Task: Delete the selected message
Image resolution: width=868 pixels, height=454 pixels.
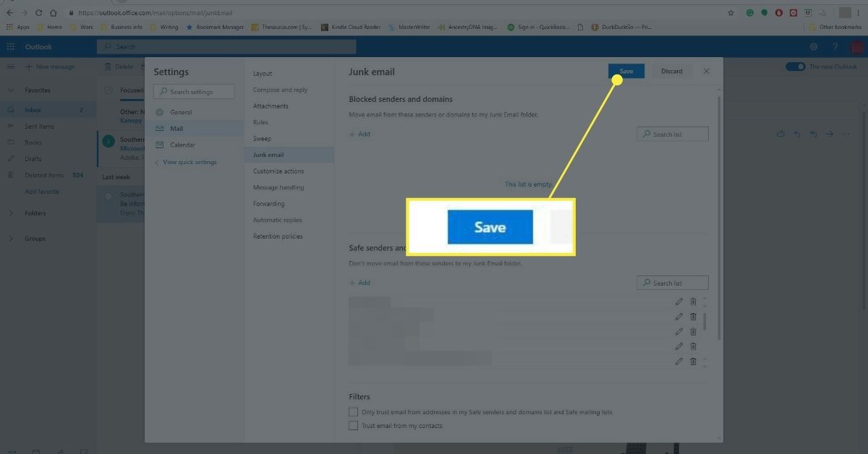Action: [x=119, y=67]
